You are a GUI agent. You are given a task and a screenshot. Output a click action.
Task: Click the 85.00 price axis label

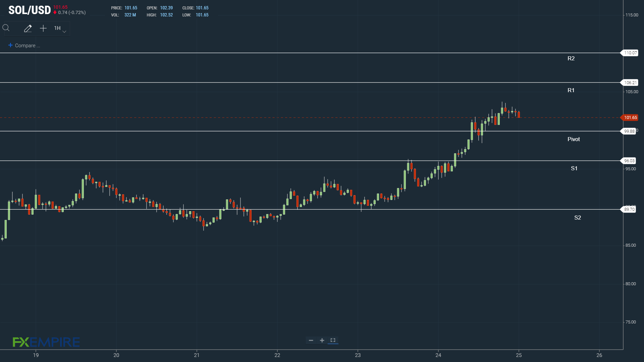pos(631,245)
